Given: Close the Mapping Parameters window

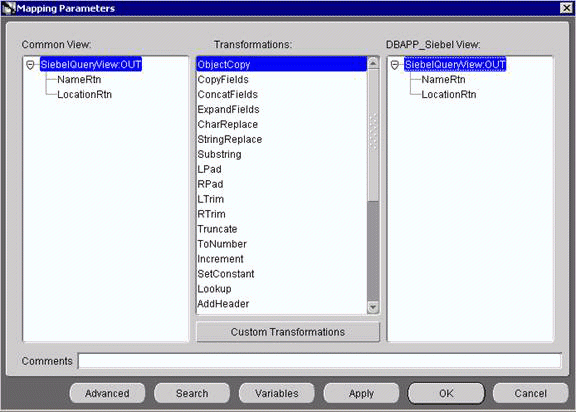Looking at the screenshot, I should (x=566, y=8).
